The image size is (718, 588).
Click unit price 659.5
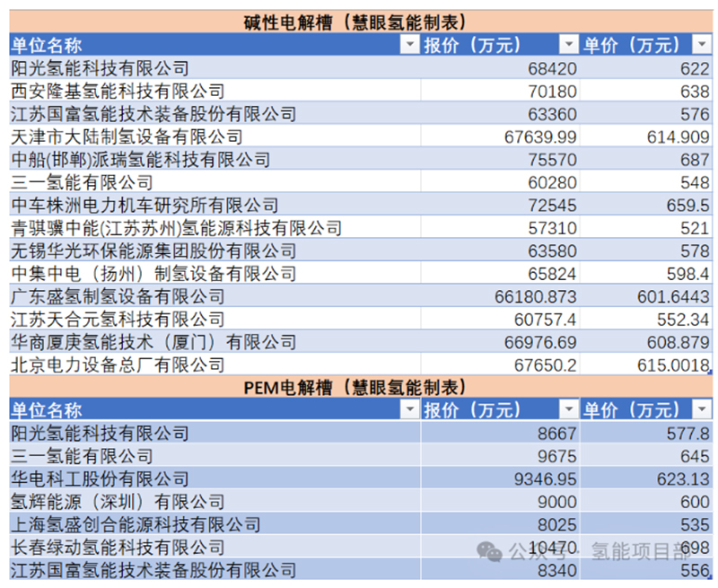click(x=687, y=206)
